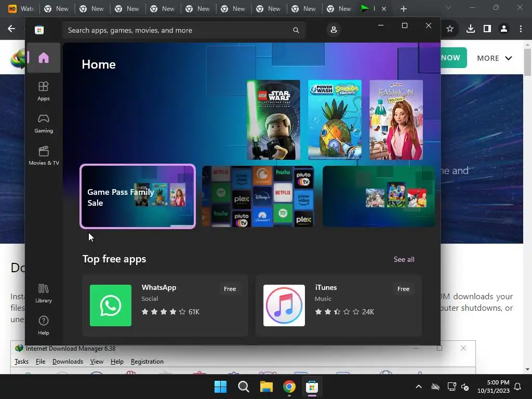The height and width of the screenshot is (399, 532).
Task: Open the Fashion Boutique game thumbnail
Action: [396, 120]
